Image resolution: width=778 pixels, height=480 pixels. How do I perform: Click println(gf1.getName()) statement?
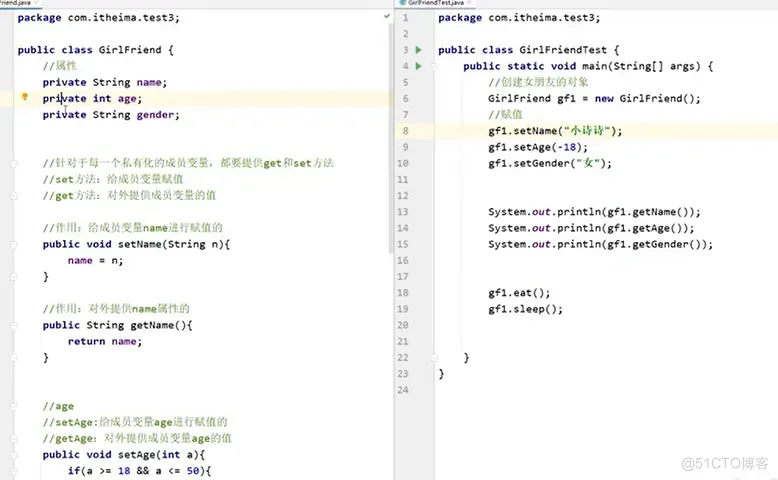(594, 212)
